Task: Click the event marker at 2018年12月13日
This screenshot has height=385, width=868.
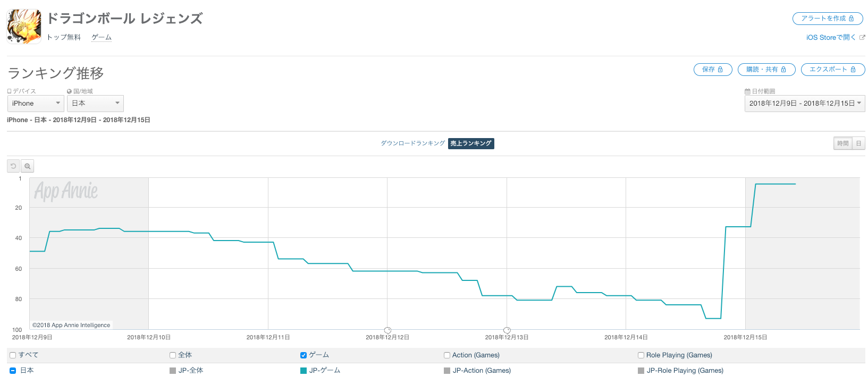Action: tap(507, 330)
